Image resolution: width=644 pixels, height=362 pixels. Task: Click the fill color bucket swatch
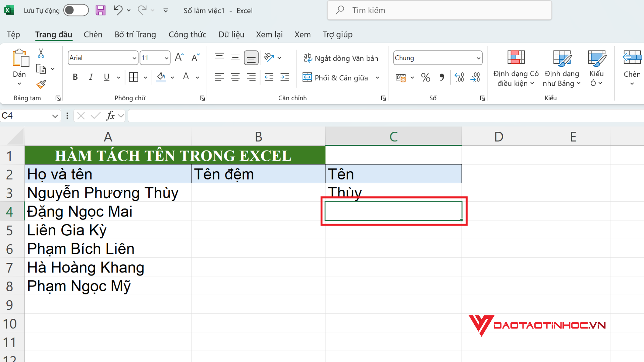coord(161,77)
